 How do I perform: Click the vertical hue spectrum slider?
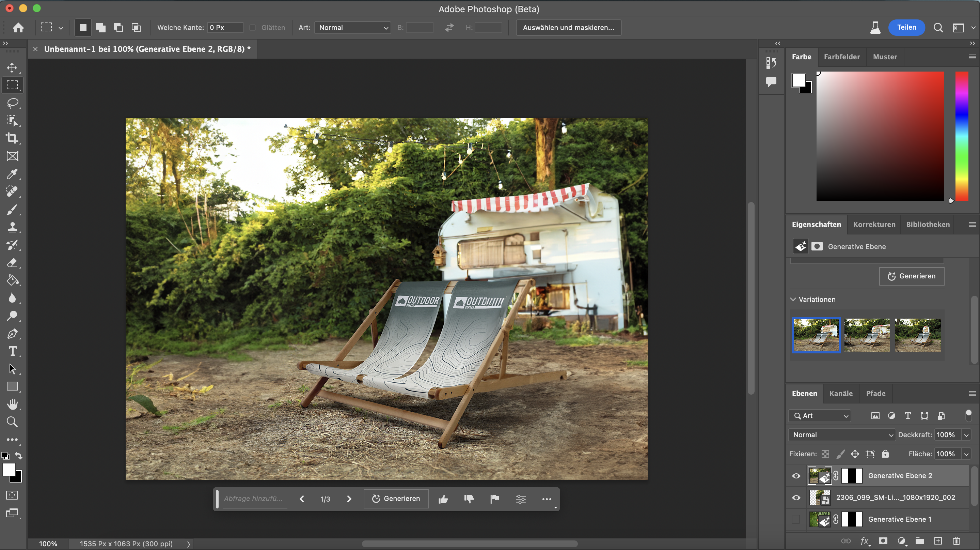[962, 136]
